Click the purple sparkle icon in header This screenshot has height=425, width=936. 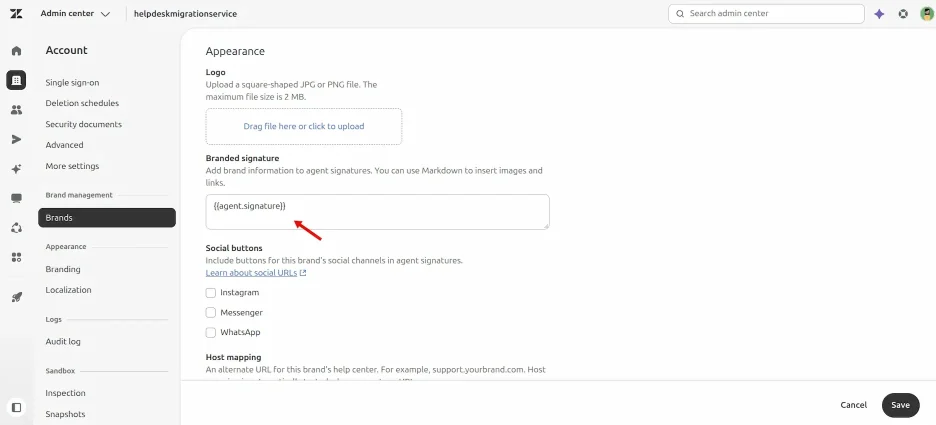tap(879, 14)
